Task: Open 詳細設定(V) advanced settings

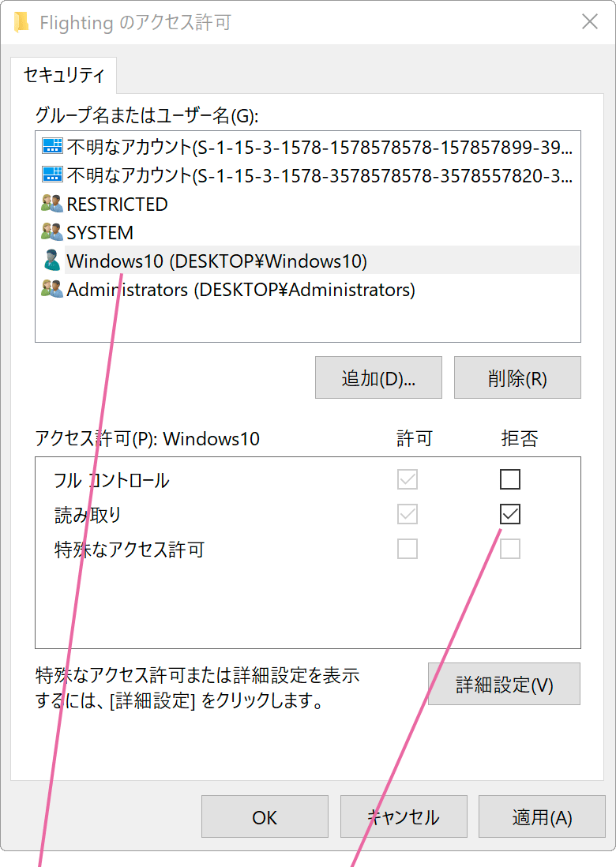Action: coord(504,684)
